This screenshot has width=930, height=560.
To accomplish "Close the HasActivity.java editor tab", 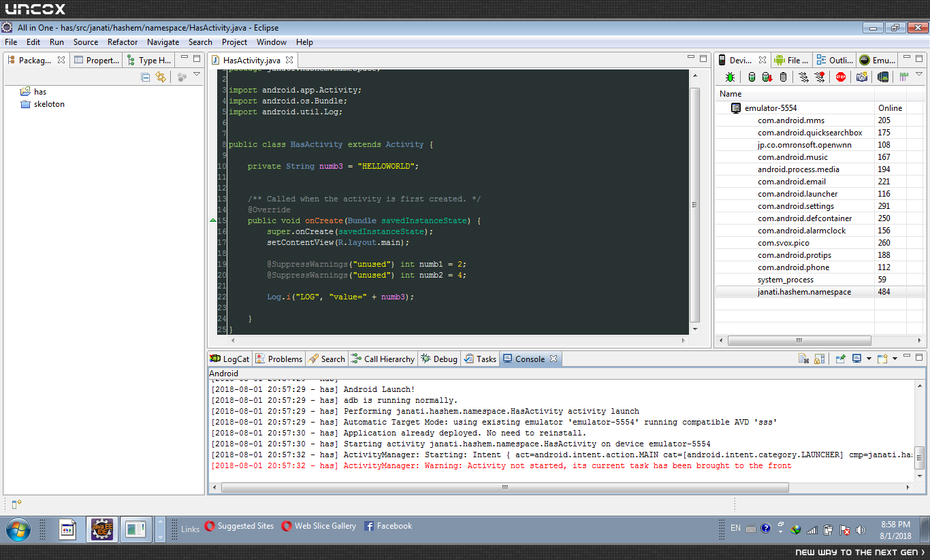I will pos(289,60).
